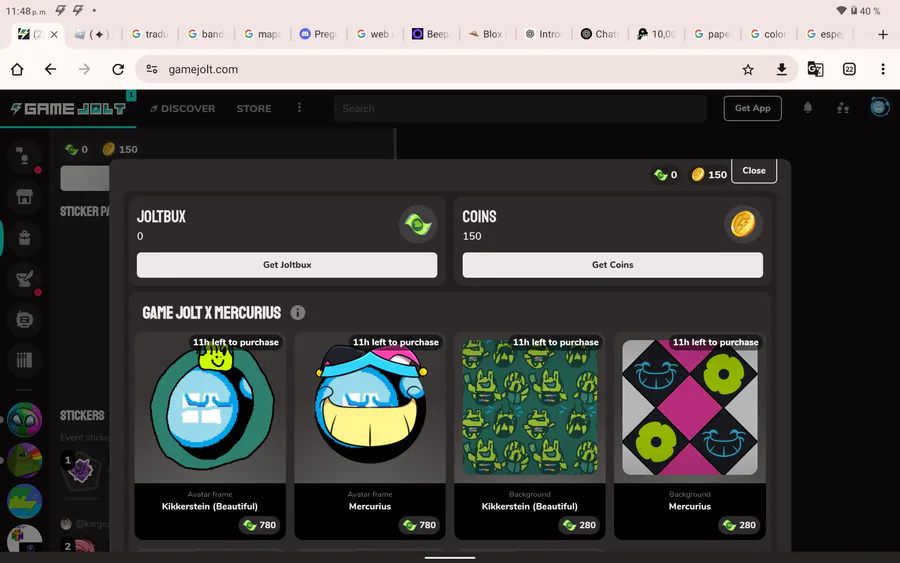The width and height of the screenshot is (900, 563).
Task: Open the three-dot menu next to STORE
Action: pyautogui.click(x=299, y=108)
